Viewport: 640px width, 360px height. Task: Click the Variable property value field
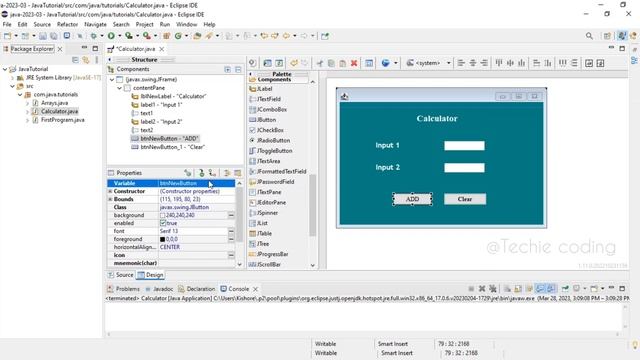[x=197, y=183]
